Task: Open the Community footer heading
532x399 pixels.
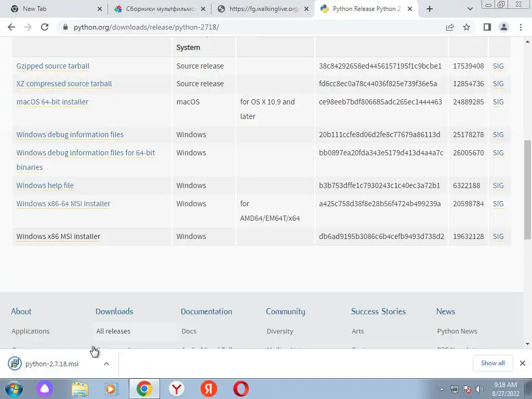Action: tap(285, 312)
